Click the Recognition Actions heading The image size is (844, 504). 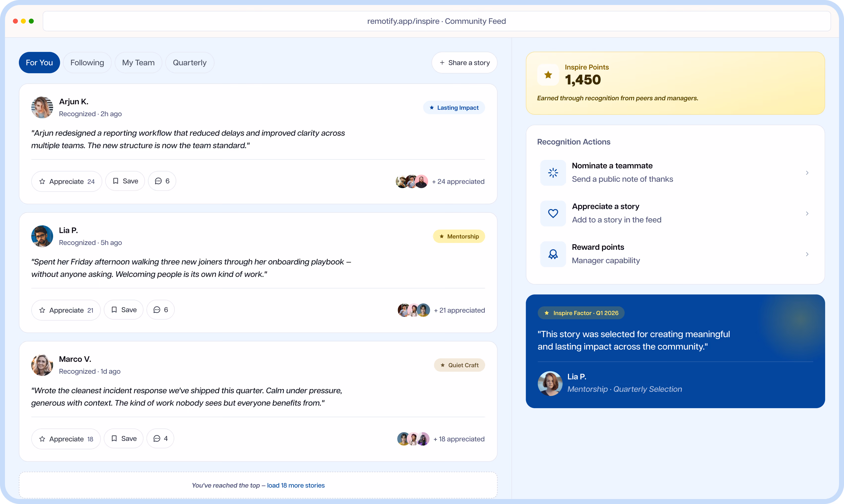[573, 142]
